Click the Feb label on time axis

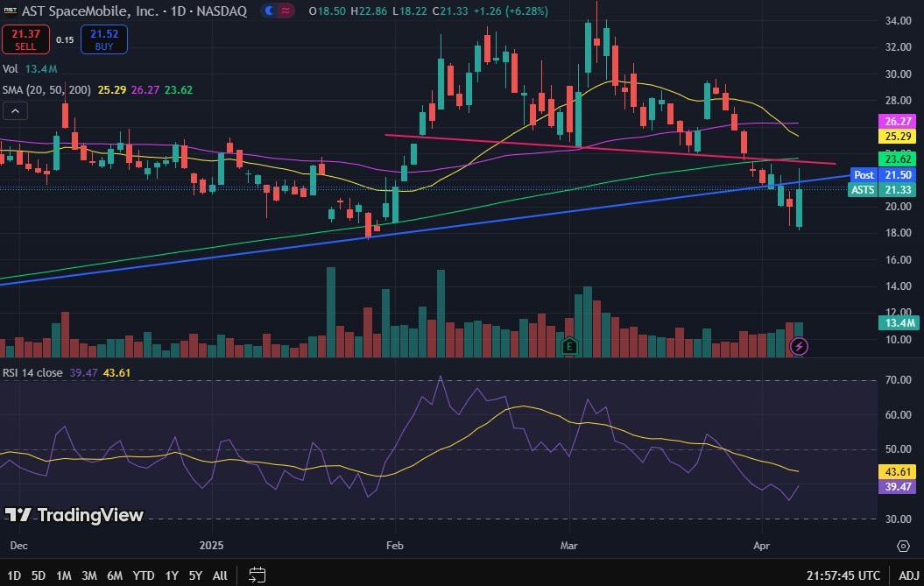(395, 546)
